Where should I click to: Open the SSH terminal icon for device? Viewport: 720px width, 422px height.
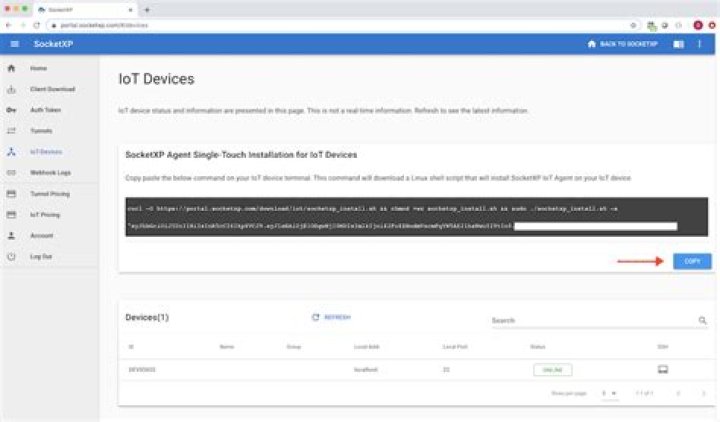[x=662, y=369]
